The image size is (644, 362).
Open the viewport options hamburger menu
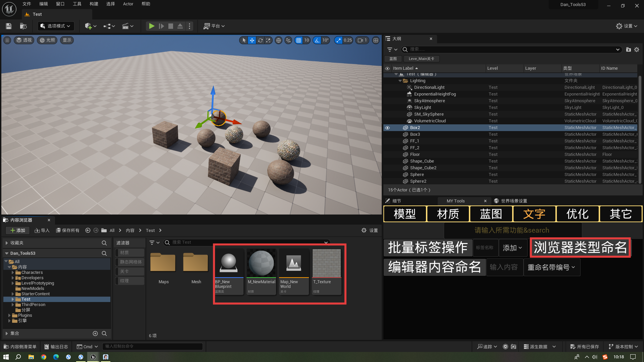(x=7, y=40)
